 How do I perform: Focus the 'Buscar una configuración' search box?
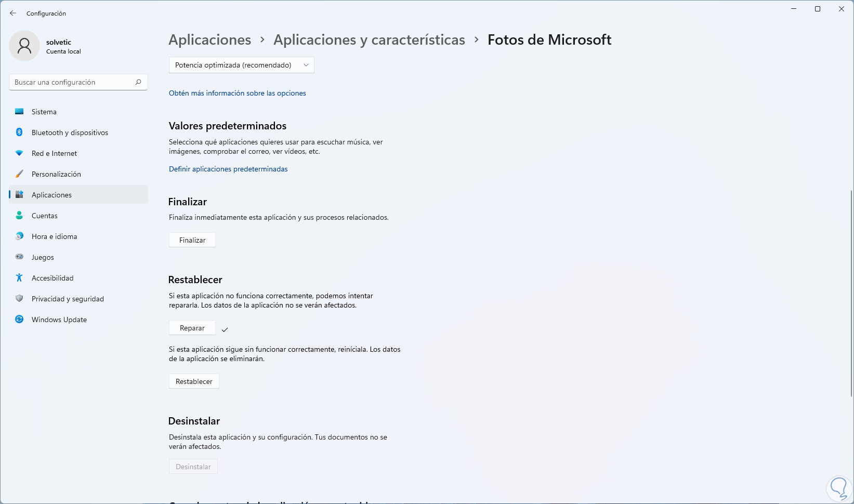tap(78, 82)
